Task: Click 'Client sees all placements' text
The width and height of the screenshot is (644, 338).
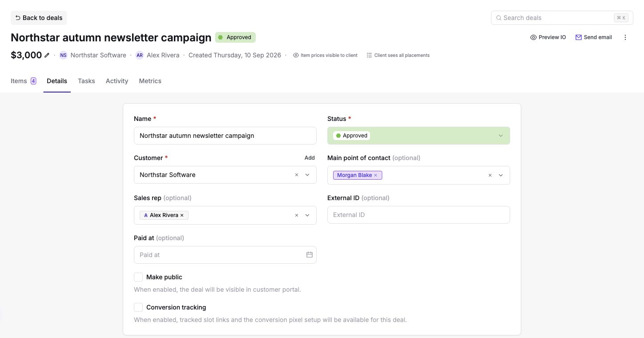Action: [x=402, y=55]
